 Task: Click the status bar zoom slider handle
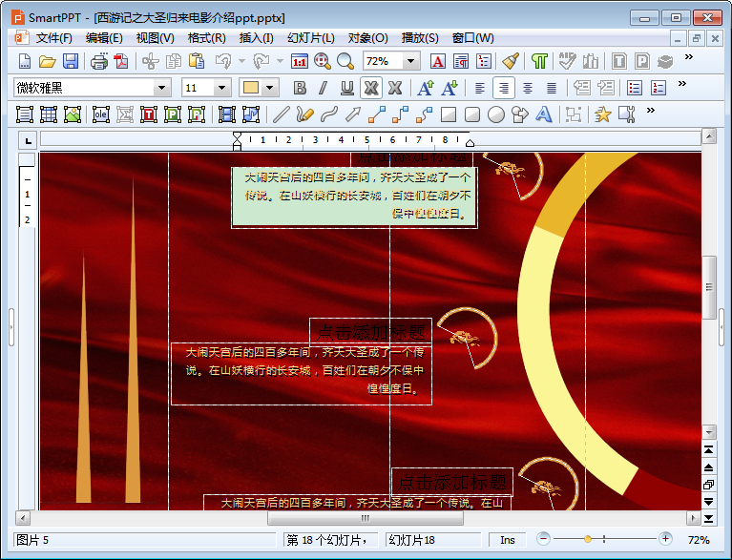pyautogui.click(x=588, y=539)
